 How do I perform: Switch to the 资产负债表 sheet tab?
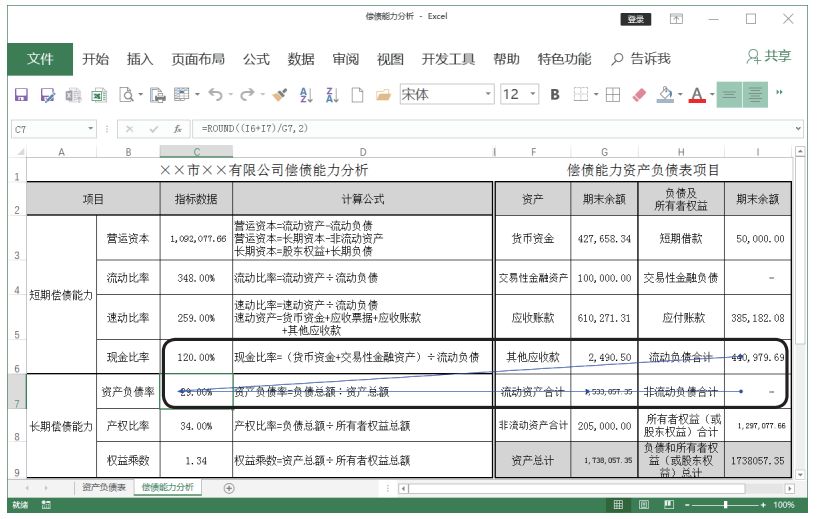click(104, 487)
